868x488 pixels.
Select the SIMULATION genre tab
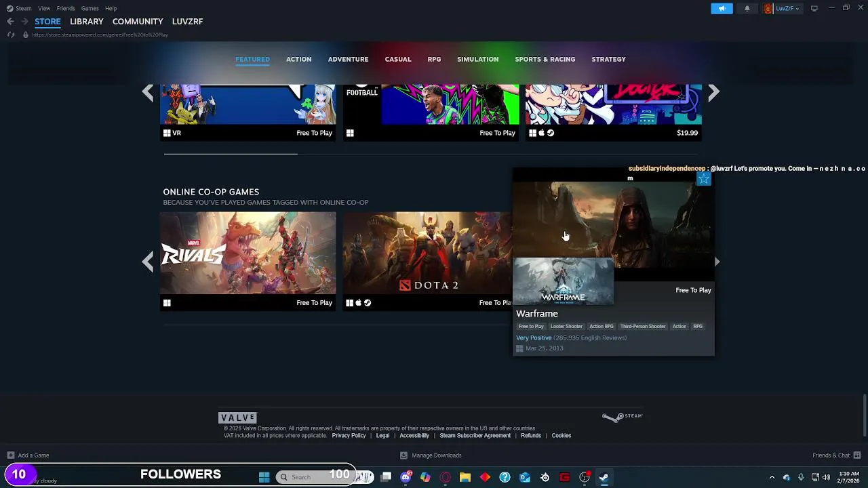tap(477, 59)
